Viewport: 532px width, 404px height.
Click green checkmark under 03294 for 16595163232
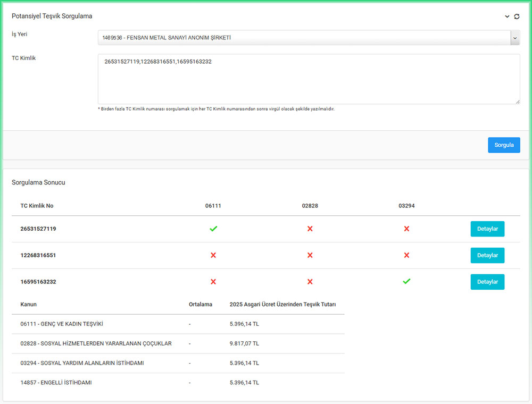pos(406,281)
